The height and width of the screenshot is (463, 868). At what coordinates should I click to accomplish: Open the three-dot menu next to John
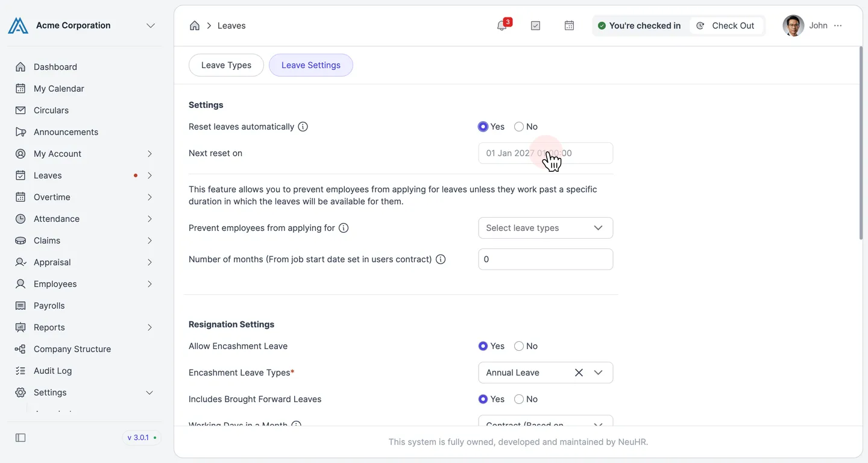coord(838,25)
